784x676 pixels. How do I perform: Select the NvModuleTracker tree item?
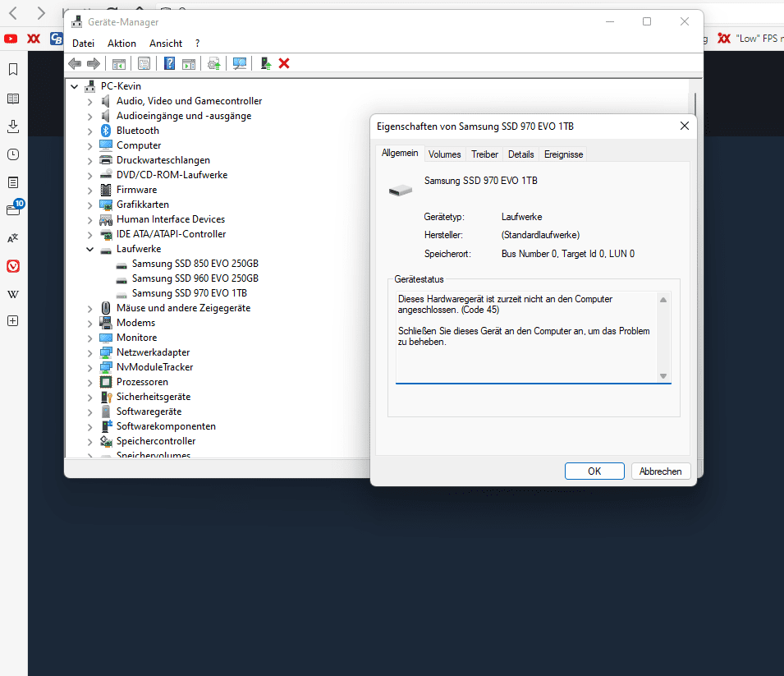click(154, 367)
